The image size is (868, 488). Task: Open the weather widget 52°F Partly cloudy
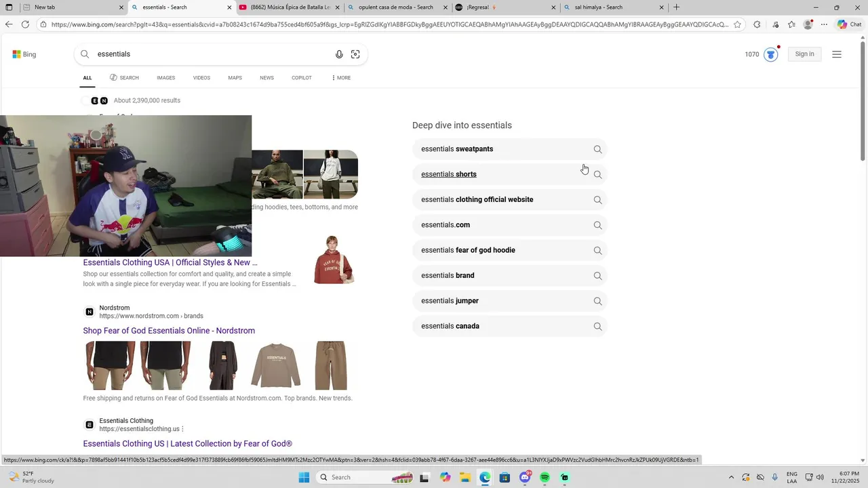(x=31, y=477)
